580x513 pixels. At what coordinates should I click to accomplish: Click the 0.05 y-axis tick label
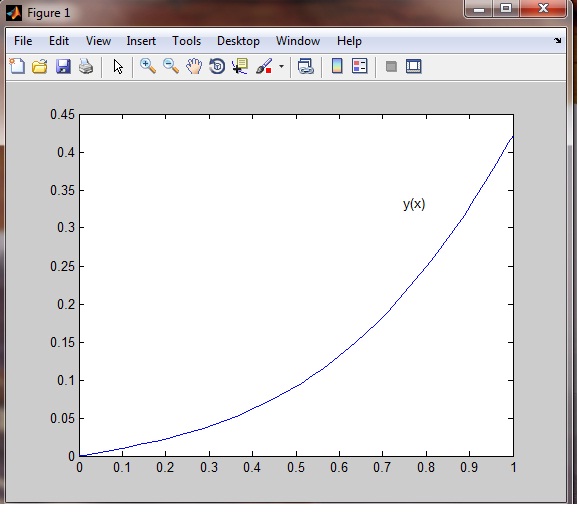click(x=63, y=418)
